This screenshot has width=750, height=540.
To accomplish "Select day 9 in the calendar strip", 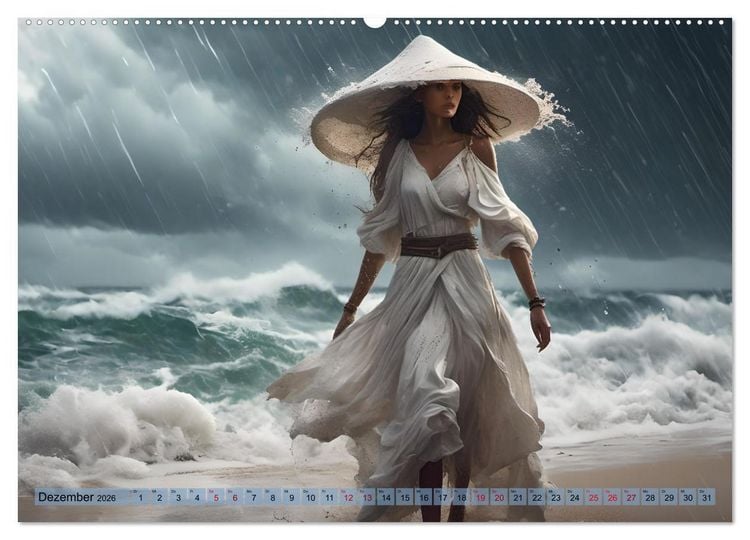I will tap(291, 496).
